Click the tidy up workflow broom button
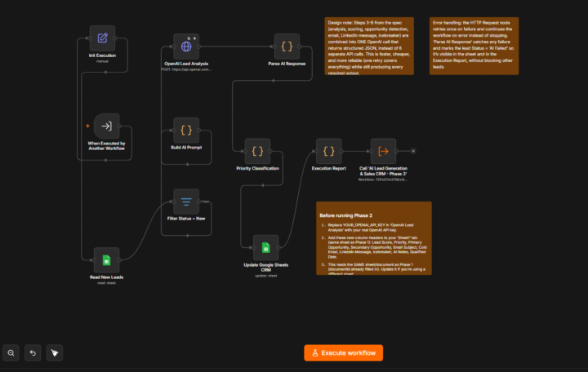 (x=55, y=353)
